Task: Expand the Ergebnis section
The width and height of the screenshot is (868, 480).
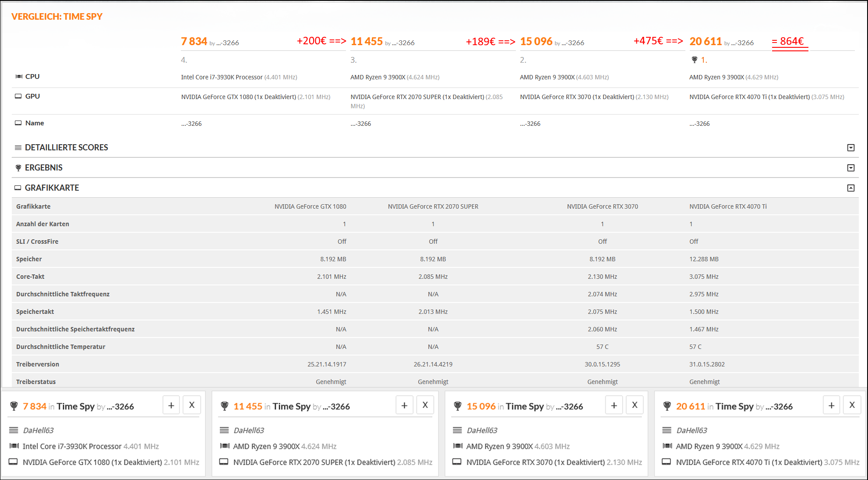Action: [850, 168]
